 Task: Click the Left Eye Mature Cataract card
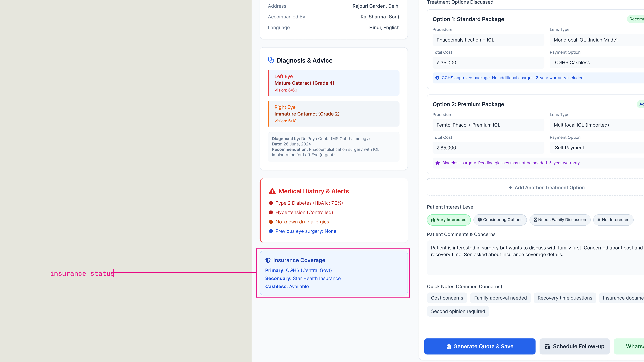coord(334,83)
